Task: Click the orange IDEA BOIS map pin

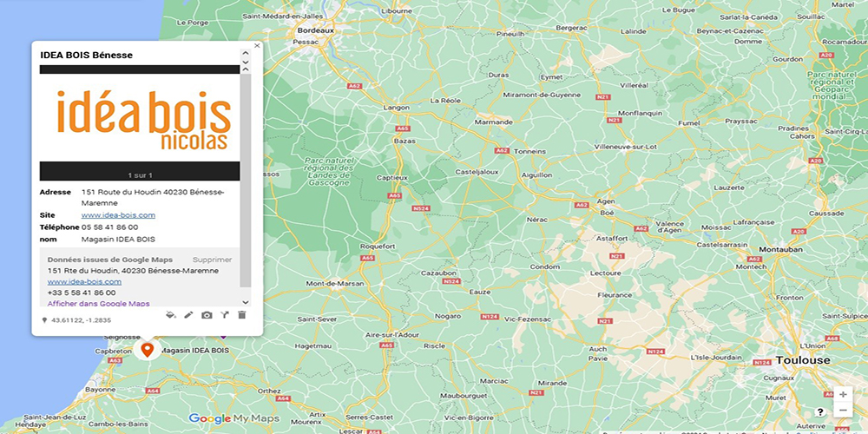Action: [x=147, y=350]
